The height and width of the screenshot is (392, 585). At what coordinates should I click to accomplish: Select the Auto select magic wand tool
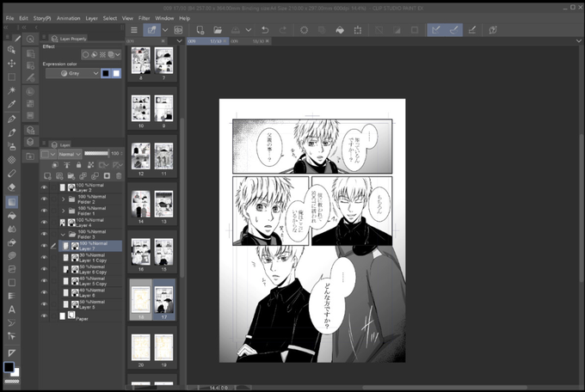click(x=11, y=90)
